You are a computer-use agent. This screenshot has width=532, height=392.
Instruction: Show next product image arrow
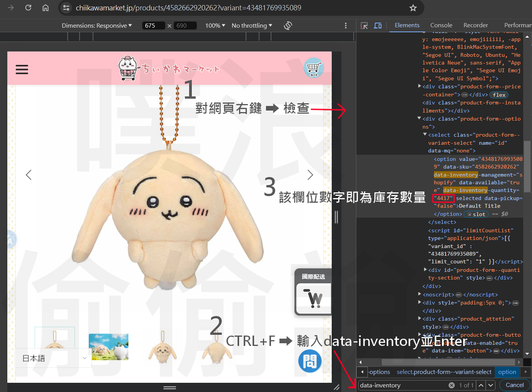click(x=310, y=175)
